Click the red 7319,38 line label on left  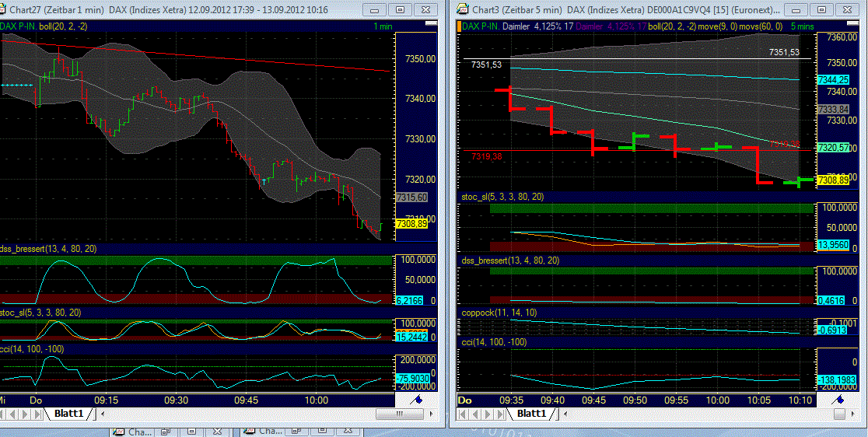point(487,156)
